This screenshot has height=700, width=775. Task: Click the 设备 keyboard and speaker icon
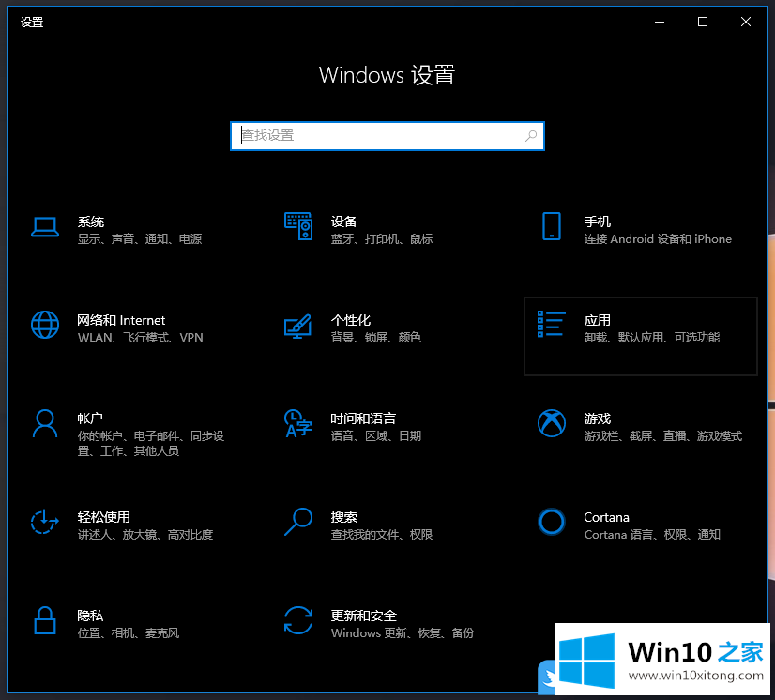[x=298, y=226]
